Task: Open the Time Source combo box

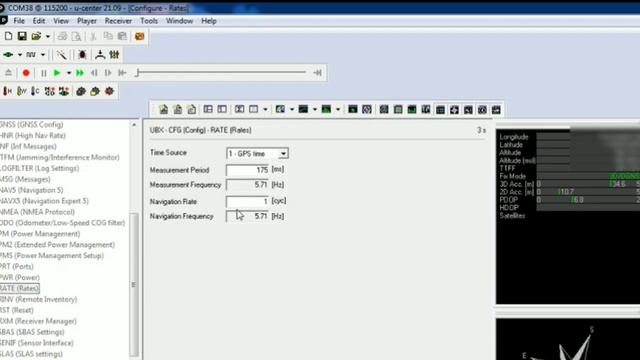Action: coord(257,153)
